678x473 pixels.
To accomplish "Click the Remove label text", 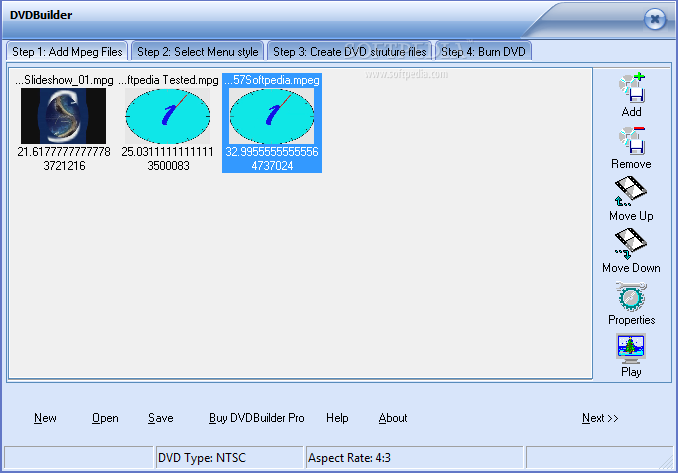I will pyautogui.click(x=631, y=164).
